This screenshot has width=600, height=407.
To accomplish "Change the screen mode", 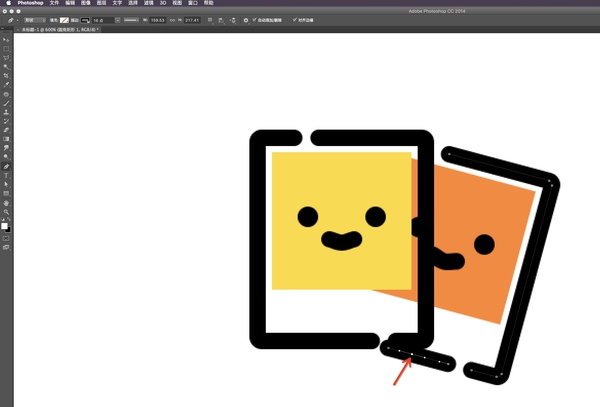I will [x=6, y=247].
